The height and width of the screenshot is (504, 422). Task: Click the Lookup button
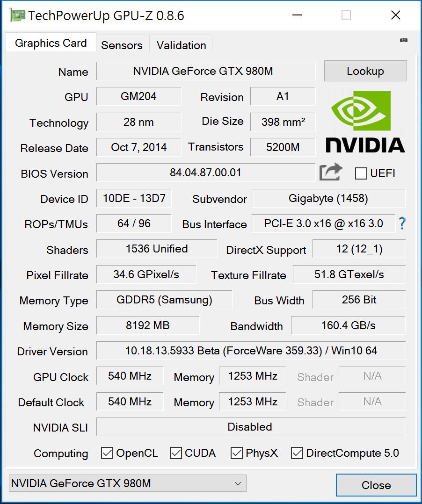[x=365, y=71]
